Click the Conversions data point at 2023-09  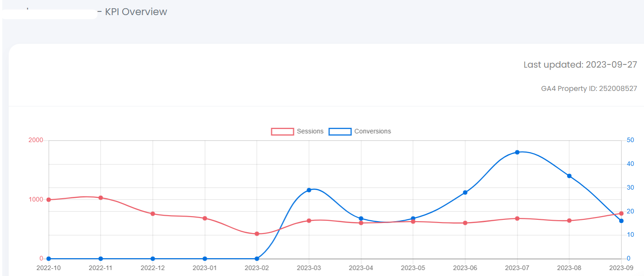(x=621, y=221)
